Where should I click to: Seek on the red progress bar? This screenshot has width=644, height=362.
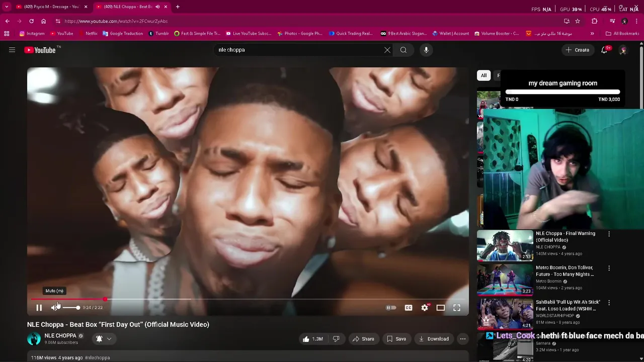click(x=248, y=299)
